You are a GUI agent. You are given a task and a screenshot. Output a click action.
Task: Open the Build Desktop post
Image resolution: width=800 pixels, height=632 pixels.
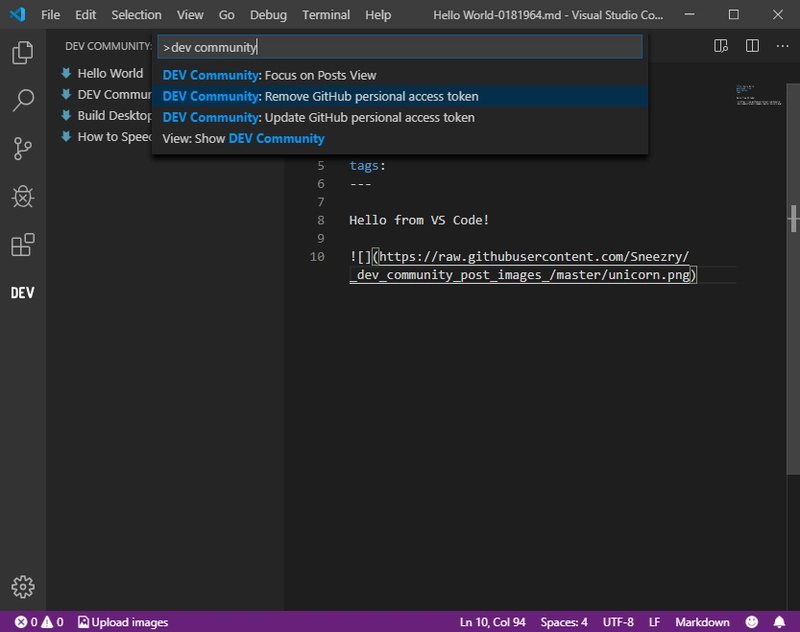click(114, 116)
